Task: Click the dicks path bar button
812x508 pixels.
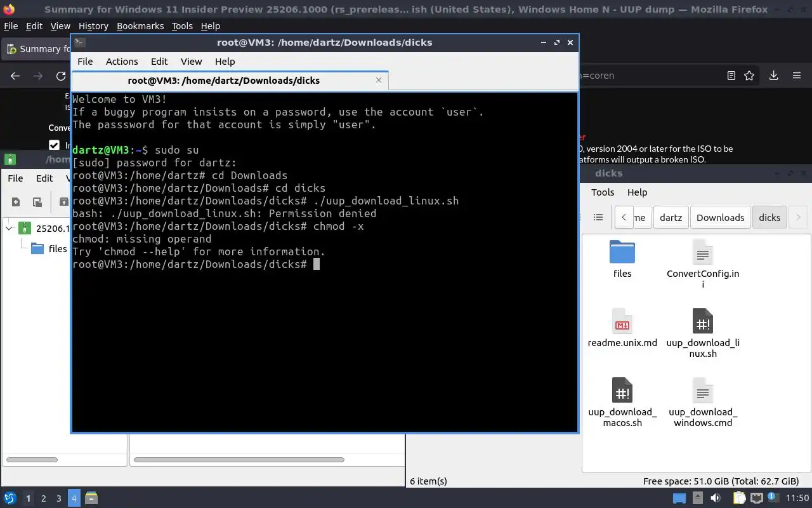Action: pos(769,217)
